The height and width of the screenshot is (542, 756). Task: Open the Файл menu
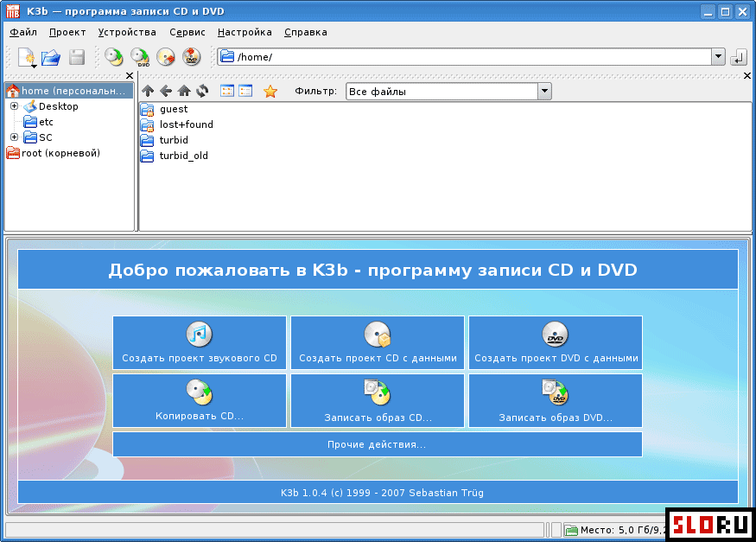[x=23, y=32]
